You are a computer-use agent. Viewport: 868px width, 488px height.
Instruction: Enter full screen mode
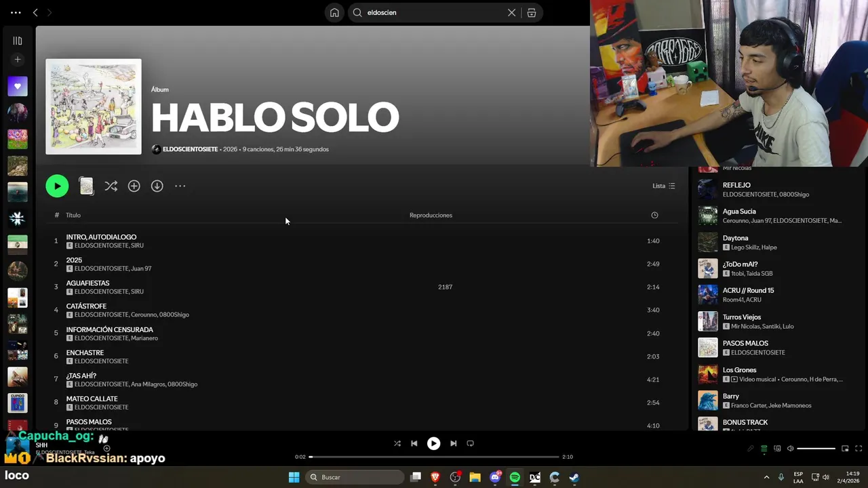(x=859, y=449)
